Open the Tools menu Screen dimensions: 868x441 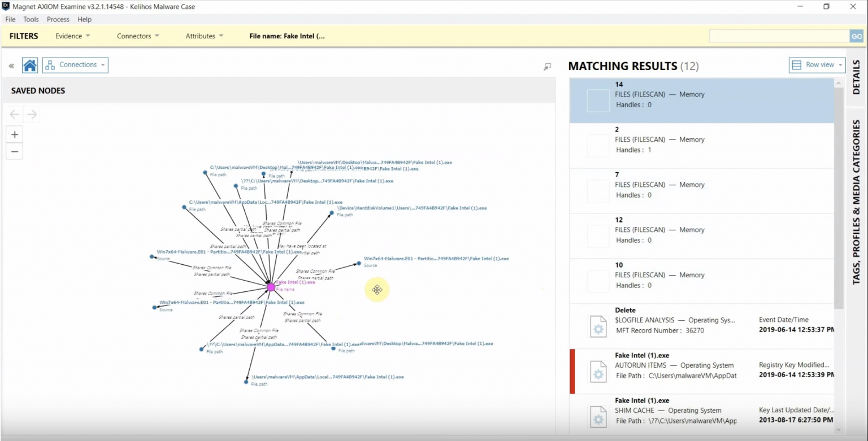click(x=31, y=19)
